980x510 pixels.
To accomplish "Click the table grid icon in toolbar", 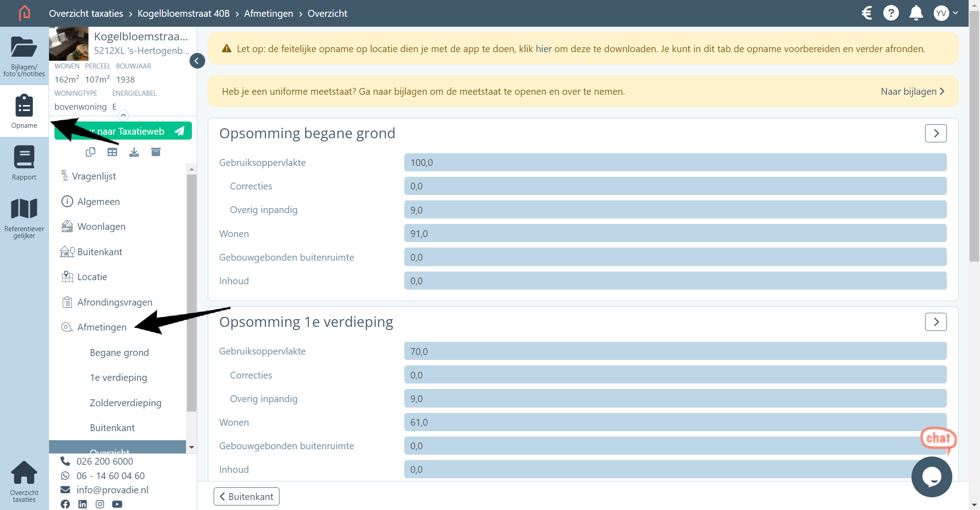I will click(x=112, y=152).
